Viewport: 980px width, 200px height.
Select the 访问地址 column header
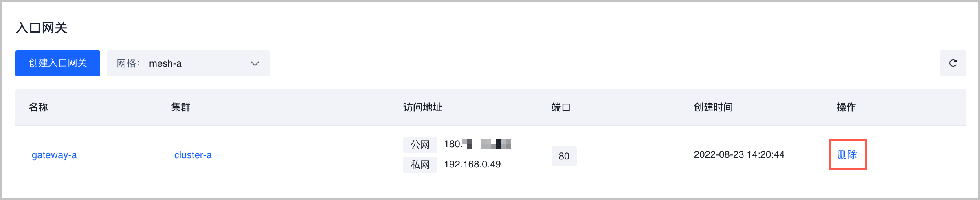422,107
